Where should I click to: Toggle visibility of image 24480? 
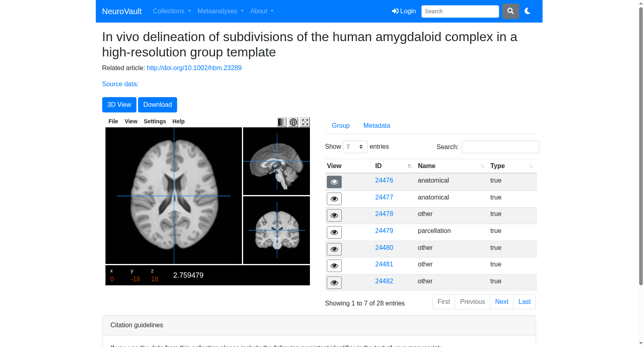click(x=334, y=249)
